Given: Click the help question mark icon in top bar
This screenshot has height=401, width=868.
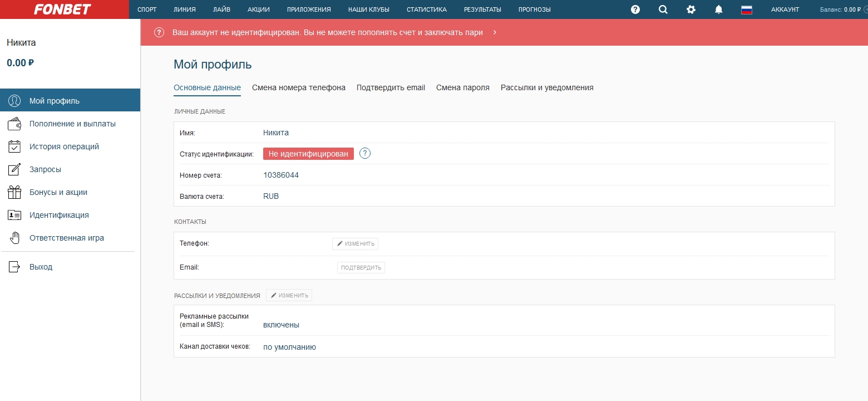Looking at the screenshot, I should (x=635, y=9).
